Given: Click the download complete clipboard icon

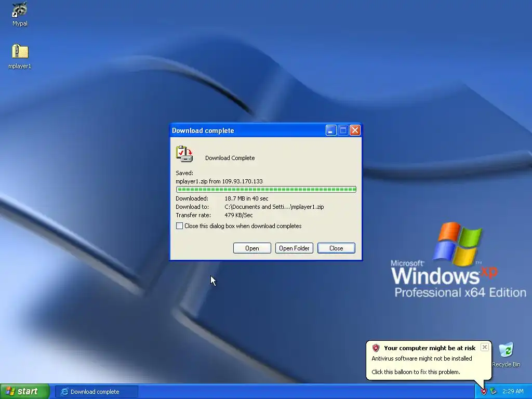Looking at the screenshot, I should tap(184, 154).
